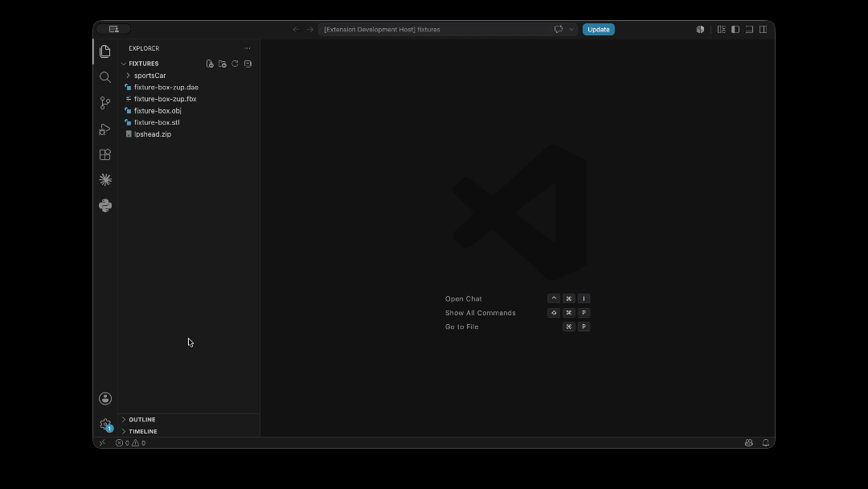Click the Update button
Screen dimensions: 868x489
(x=599, y=29)
